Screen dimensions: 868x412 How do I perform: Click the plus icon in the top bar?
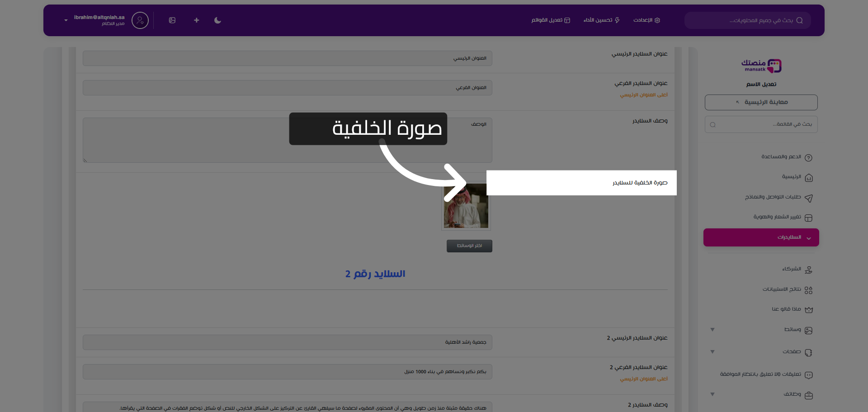196,20
